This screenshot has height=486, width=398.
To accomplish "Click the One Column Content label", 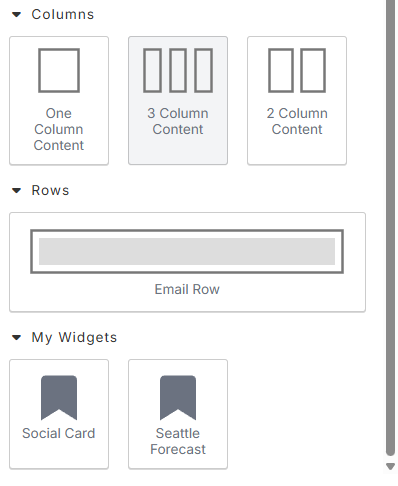I will coord(59,129).
